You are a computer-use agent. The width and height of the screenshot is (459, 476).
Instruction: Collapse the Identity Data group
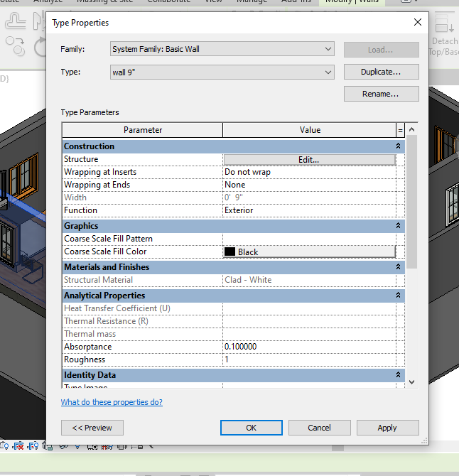pyautogui.click(x=398, y=375)
